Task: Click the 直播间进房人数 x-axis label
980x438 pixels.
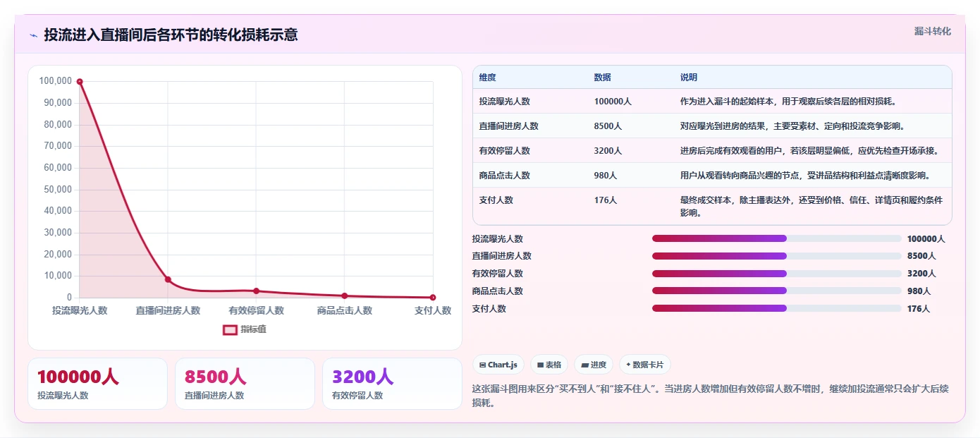Action: 168,310
